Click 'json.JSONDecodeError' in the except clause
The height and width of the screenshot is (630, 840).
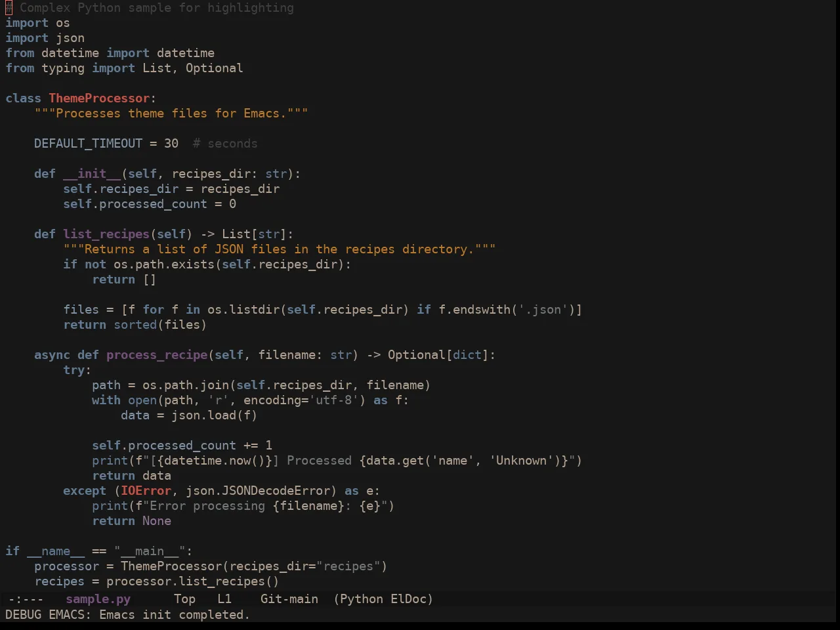(258, 491)
